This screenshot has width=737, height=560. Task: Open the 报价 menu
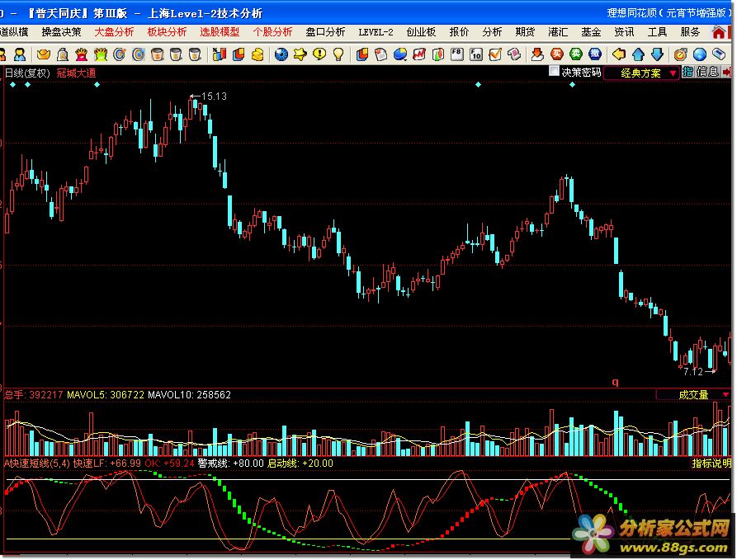(x=459, y=32)
